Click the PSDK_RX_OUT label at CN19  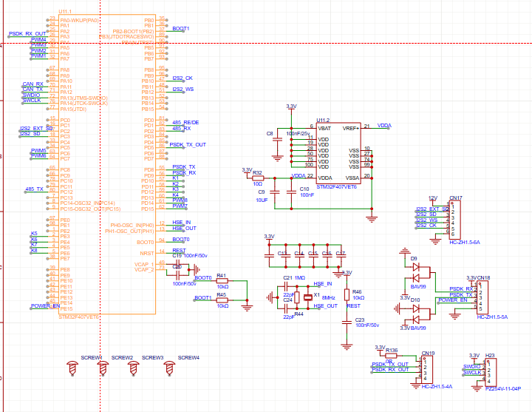coord(391,370)
